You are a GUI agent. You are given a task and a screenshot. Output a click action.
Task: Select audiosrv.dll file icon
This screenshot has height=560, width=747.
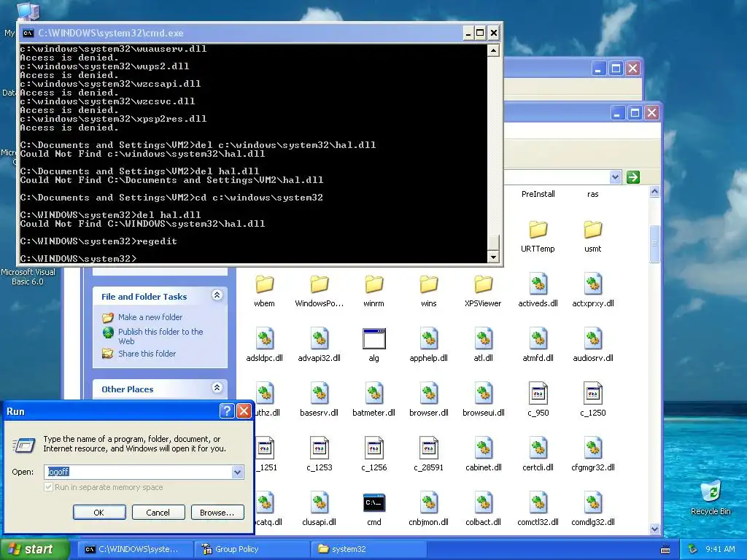592,338
